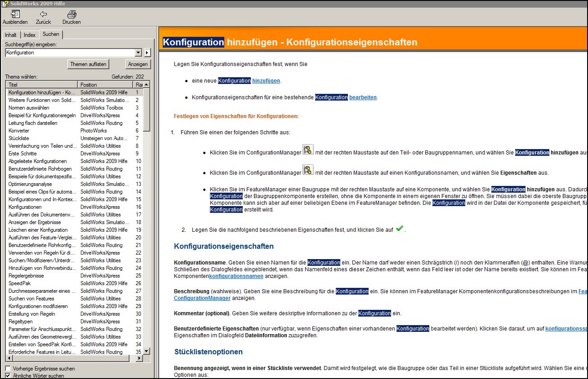Toggle 'Vorherige Ergebnisse suchen' checkbox
588x379 pixels.
8,369
